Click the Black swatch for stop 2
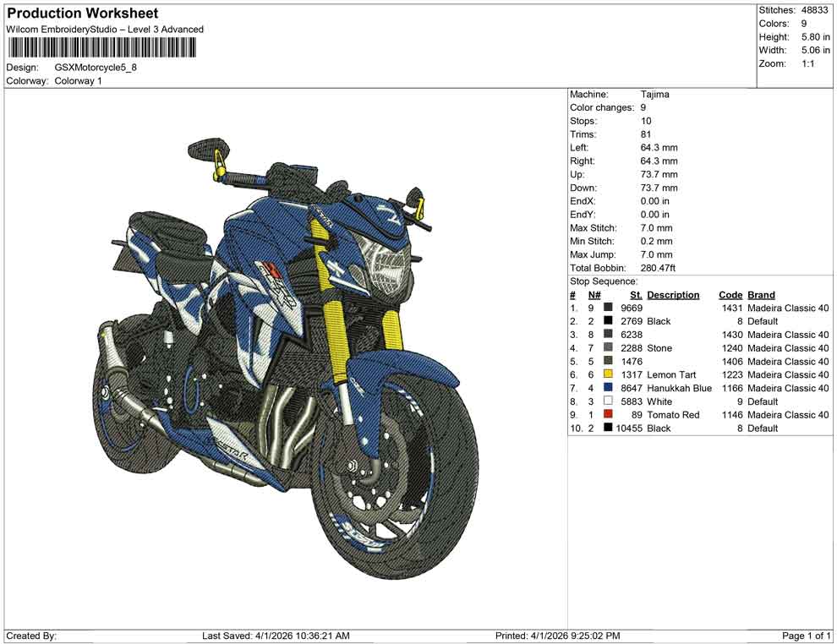The image size is (837, 644). [x=610, y=321]
